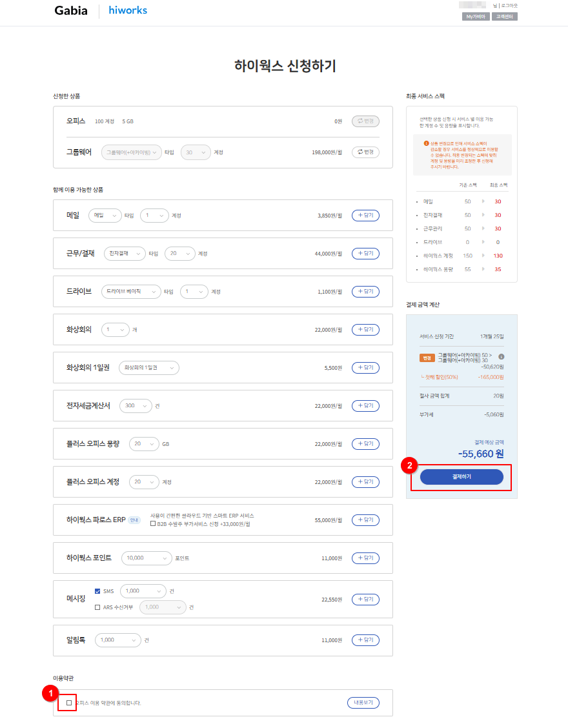The width and height of the screenshot is (568, 728).
Task: Open the My가비아 menu
Action: click(476, 16)
